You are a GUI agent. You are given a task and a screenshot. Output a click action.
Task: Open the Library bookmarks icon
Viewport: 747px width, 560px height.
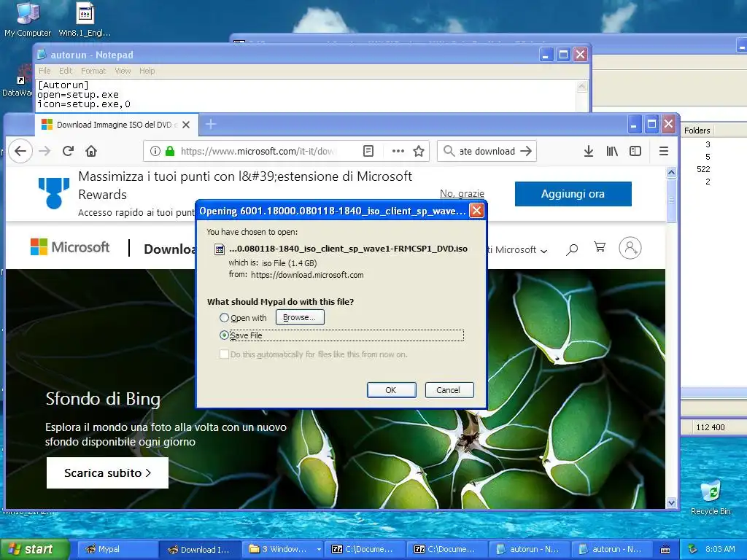click(612, 151)
